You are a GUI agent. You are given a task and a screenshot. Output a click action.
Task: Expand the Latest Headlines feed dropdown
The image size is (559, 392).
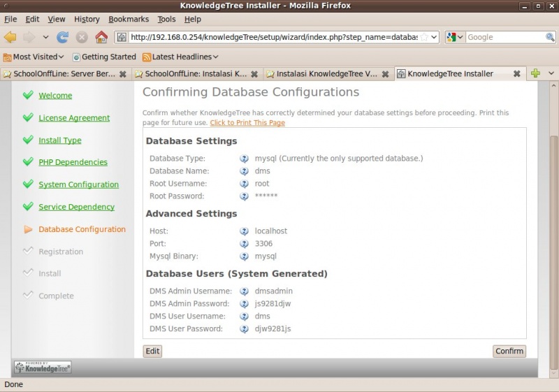tap(180, 57)
